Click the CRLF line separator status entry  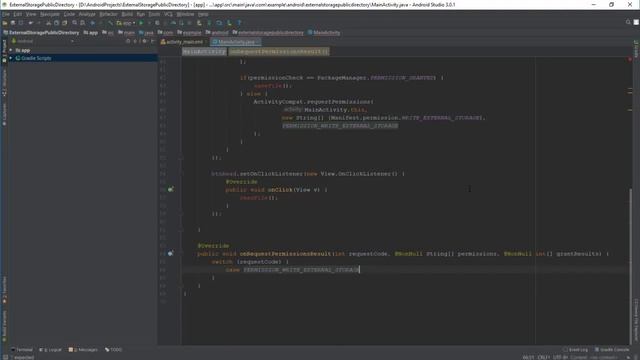pos(543,358)
